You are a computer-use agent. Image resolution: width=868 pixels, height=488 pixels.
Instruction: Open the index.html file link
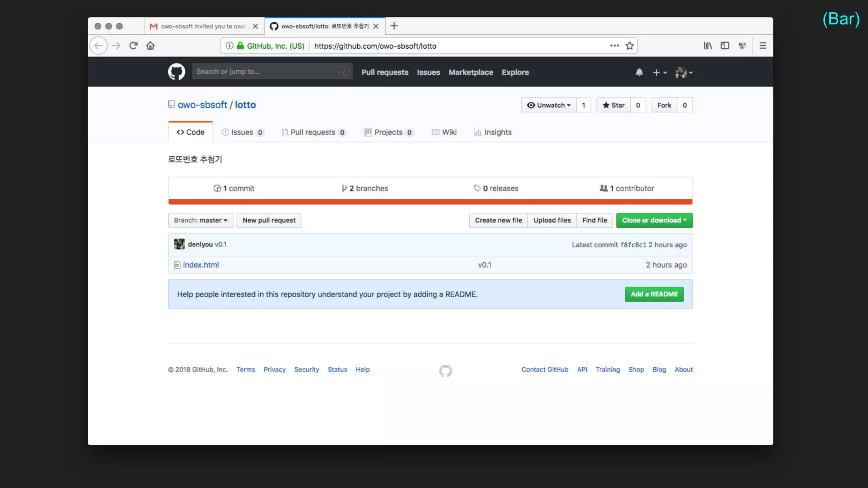(201, 265)
